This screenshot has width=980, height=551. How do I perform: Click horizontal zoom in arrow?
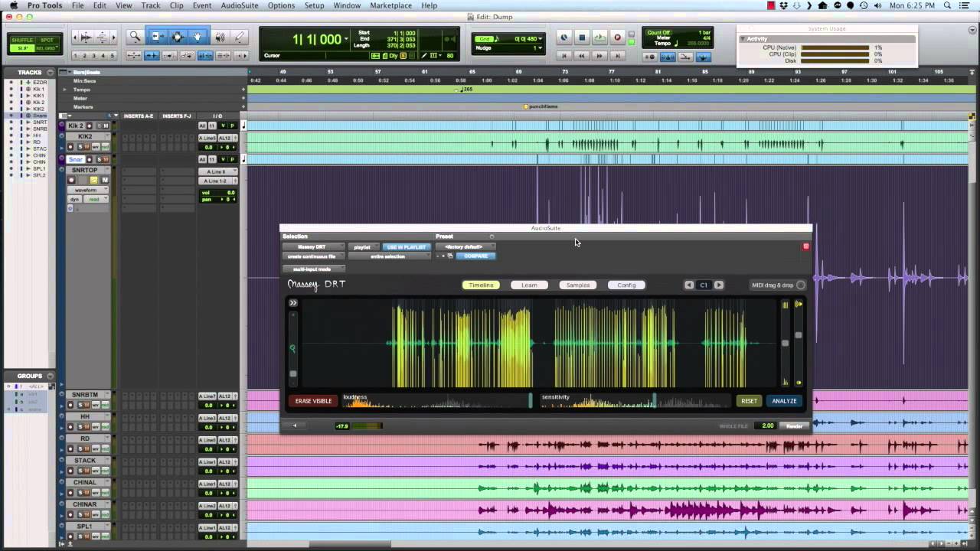pos(113,37)
